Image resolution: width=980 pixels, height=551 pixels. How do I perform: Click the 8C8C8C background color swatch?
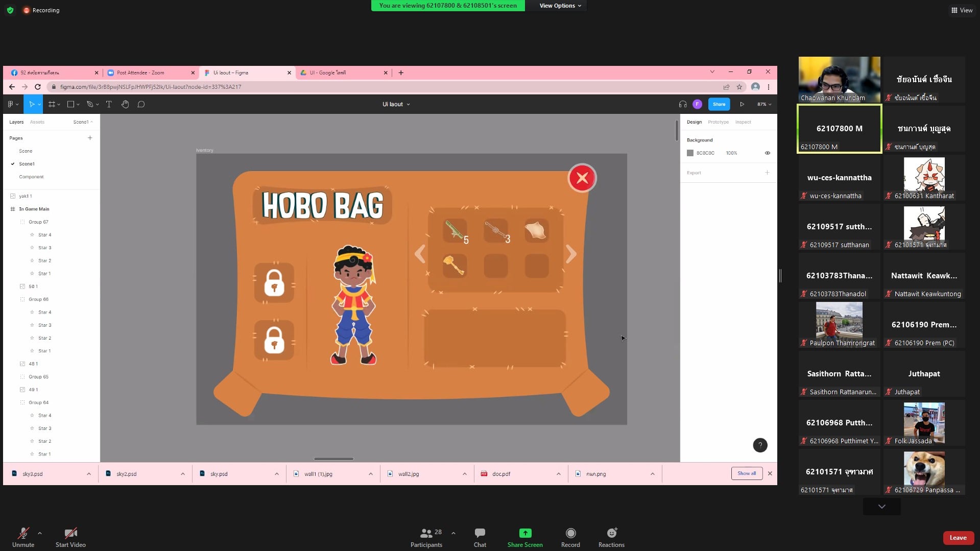click(690, 153)
